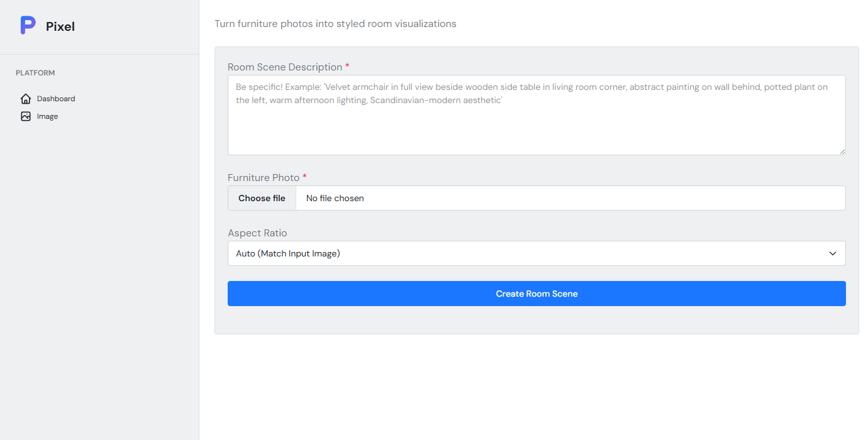Open the Image section via its picture icon

25,116
